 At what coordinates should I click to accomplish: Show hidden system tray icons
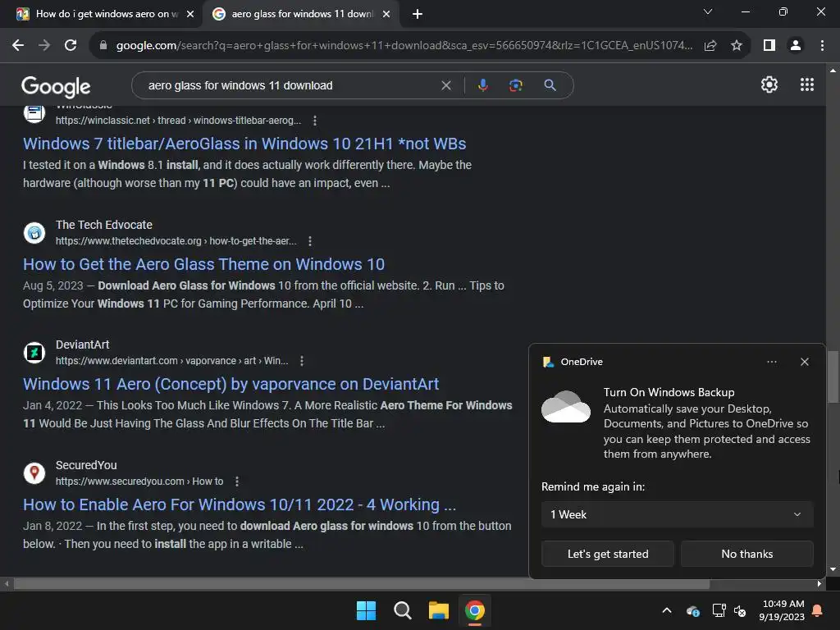pos(667,610)
